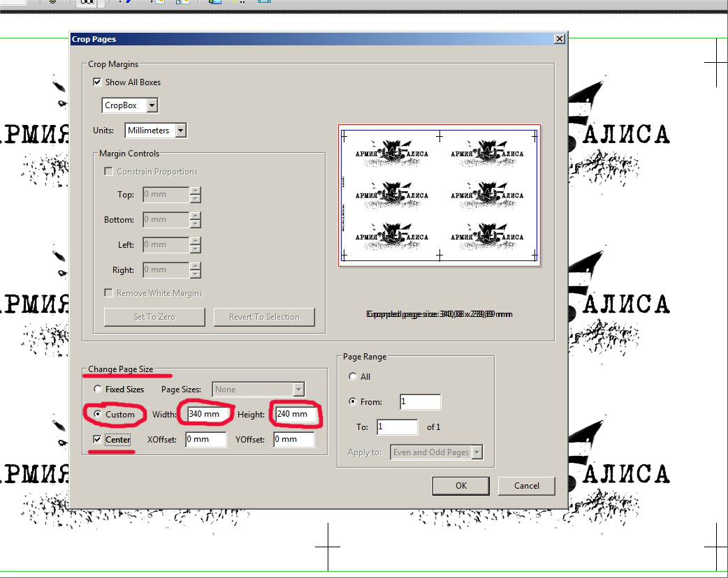Enable the Constrain Proportions checkbox

(109, 172)
